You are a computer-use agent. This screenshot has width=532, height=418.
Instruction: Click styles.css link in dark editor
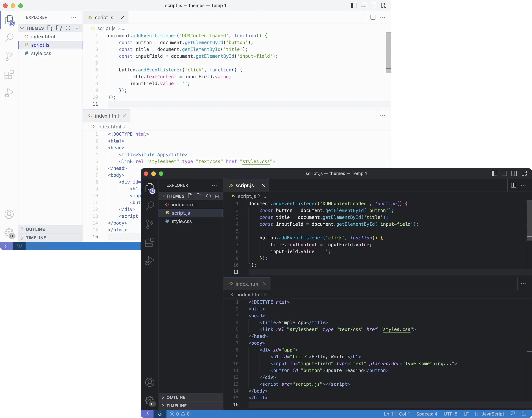pyautogui.click(x=396, y=329)
